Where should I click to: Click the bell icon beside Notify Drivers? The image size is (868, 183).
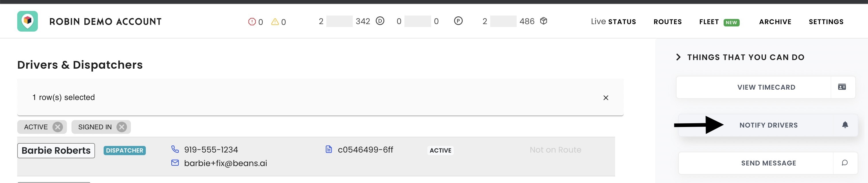[845, 125]
